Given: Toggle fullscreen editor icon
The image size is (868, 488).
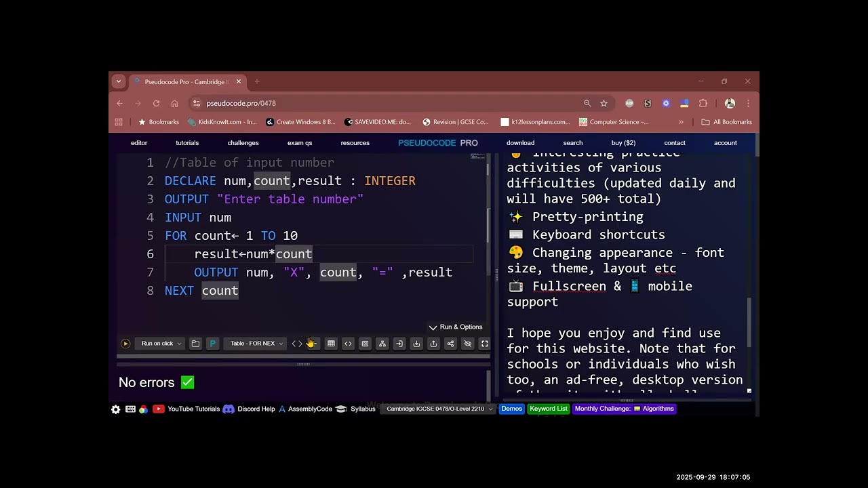Looking at the screenshot, I should click(x=484, y=344).
